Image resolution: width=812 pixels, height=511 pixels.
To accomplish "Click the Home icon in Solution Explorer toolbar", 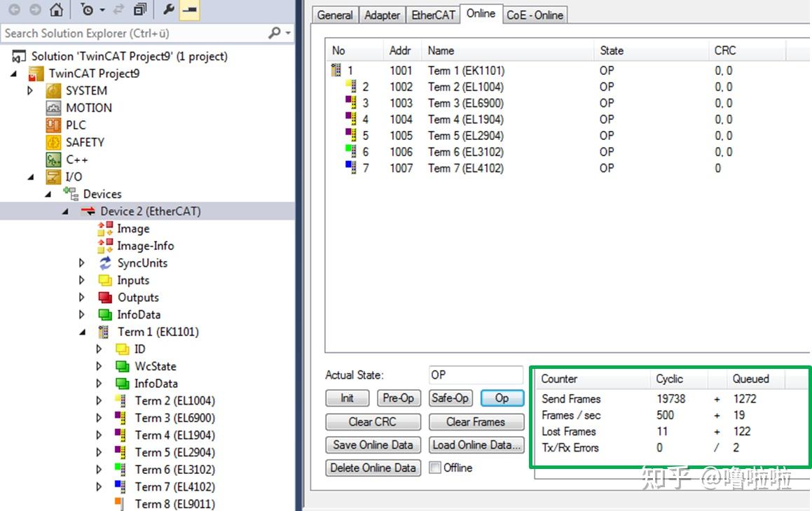I will (x=56, y=9).
